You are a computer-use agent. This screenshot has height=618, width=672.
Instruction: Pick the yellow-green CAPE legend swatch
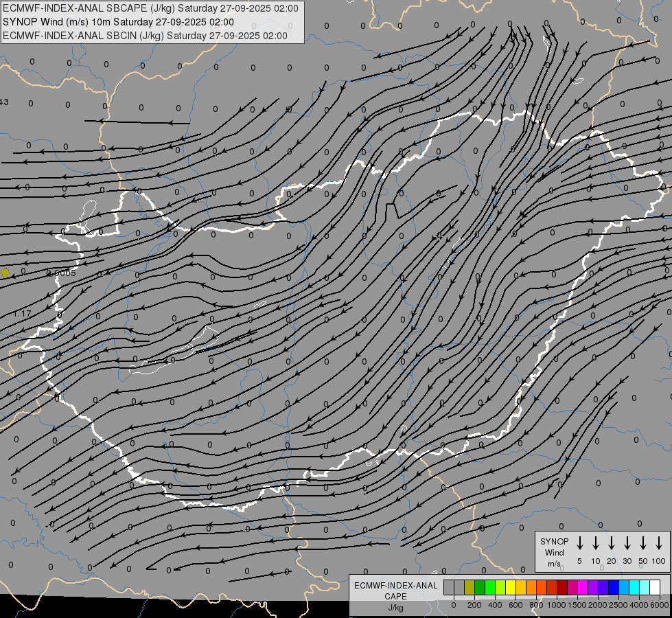coord(500,587)
